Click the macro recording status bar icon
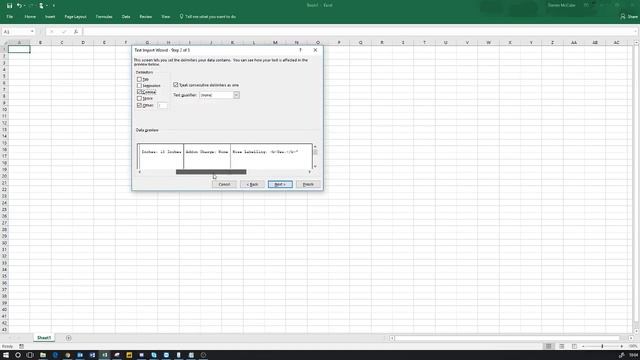This screenshot has height=360, width=640. click(21, 347)
